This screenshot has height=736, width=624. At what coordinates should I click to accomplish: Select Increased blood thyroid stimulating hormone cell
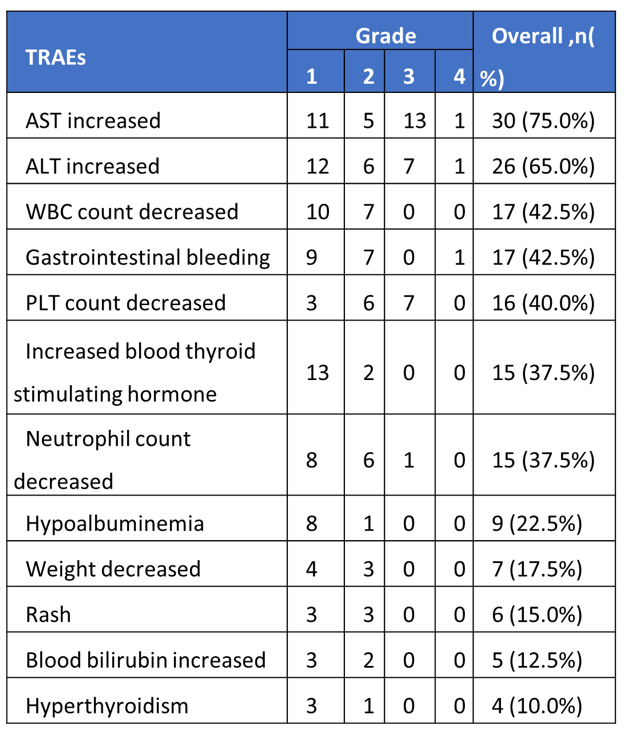tap(147, 367)
